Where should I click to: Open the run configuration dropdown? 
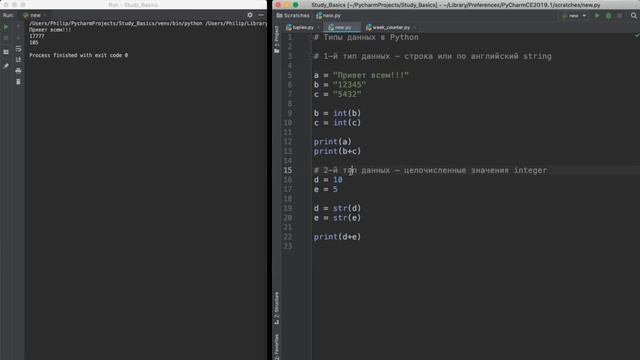pos(574,16)
